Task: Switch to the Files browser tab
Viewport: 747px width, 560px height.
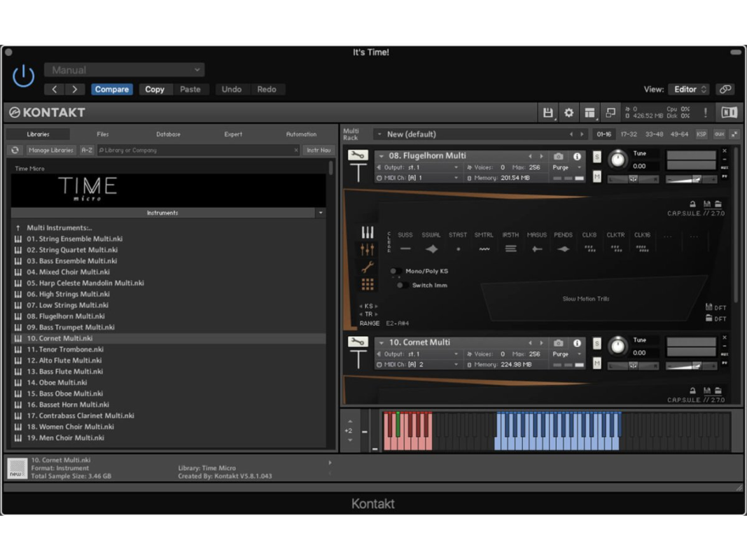Action: [102, 134]
